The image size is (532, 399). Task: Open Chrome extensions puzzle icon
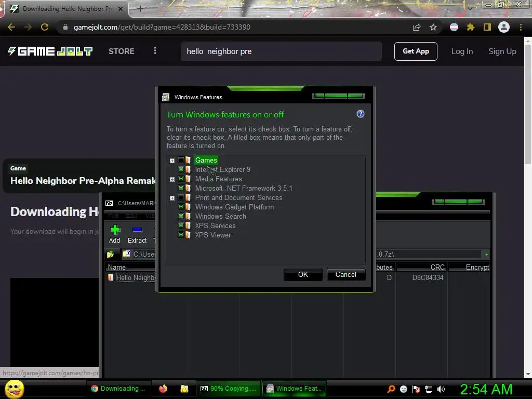pyautogui.click(x=470, y=27)
